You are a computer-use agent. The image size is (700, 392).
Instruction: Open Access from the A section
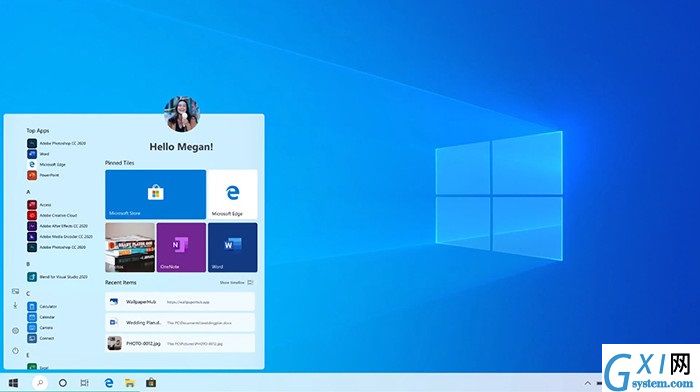click(39, 204)
